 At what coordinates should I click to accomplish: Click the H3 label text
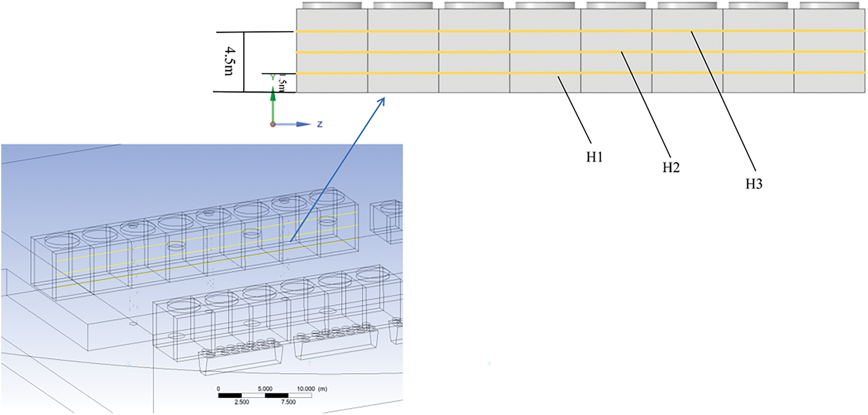point(754,184)
